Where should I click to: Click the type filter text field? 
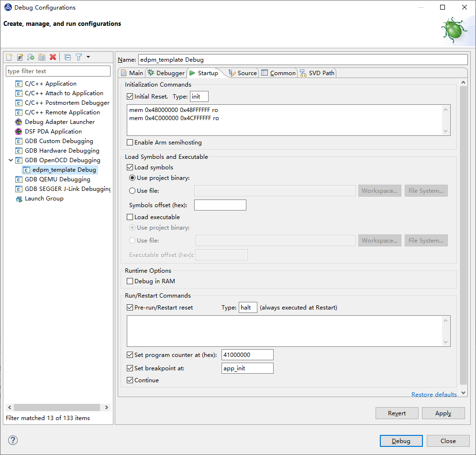(x=58, y=71)
